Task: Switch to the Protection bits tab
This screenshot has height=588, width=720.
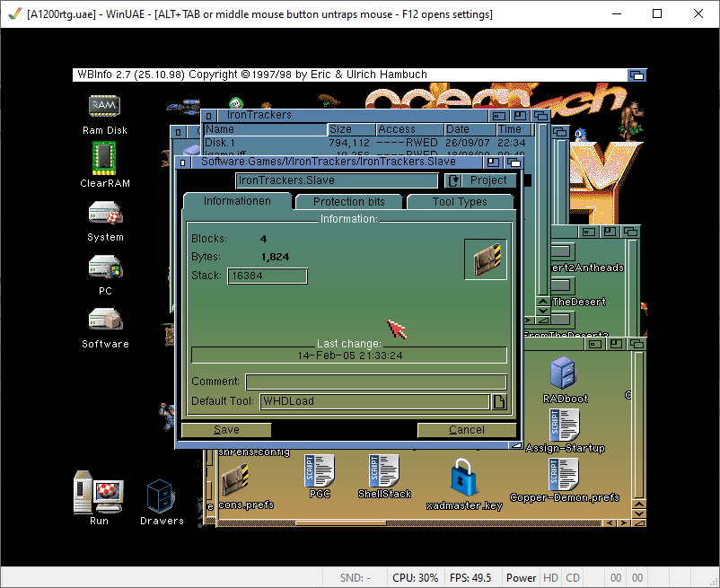Action: click(x=349, y=202)
